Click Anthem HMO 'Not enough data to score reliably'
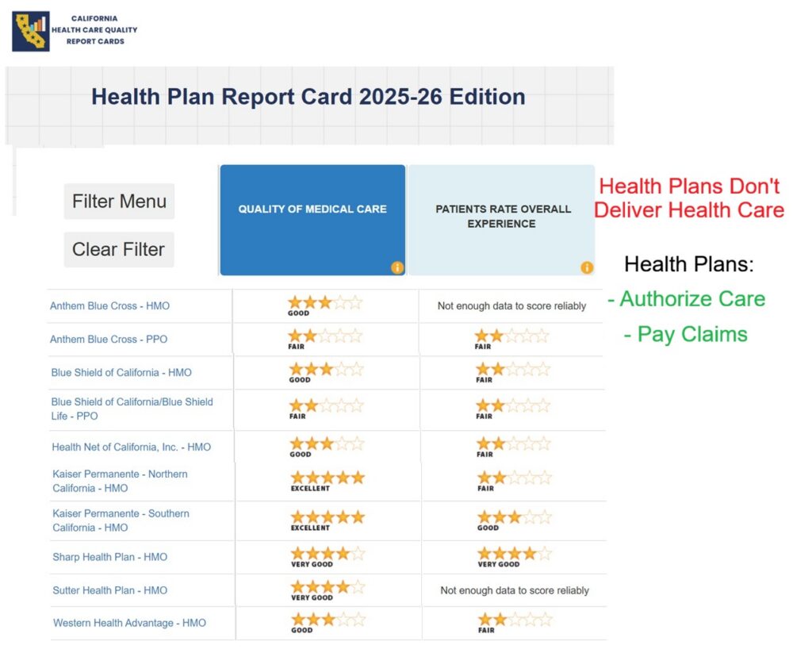The height and width of the screenshot is (649, 812). click(511, 305)
